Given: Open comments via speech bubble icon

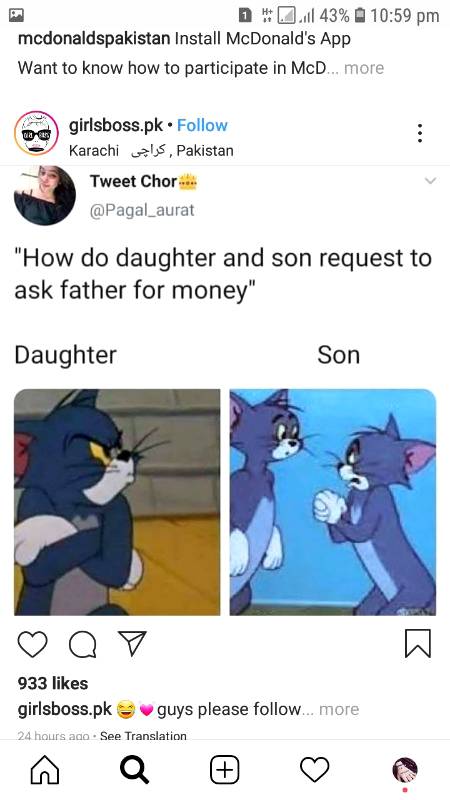Looking at the screenshot, I should (83, 644).
